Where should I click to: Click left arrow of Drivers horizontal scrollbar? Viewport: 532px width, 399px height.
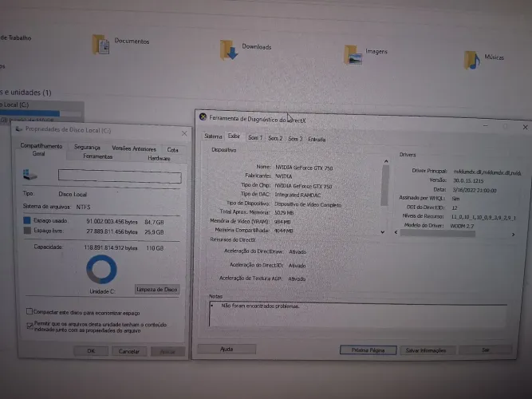point(396,232)
